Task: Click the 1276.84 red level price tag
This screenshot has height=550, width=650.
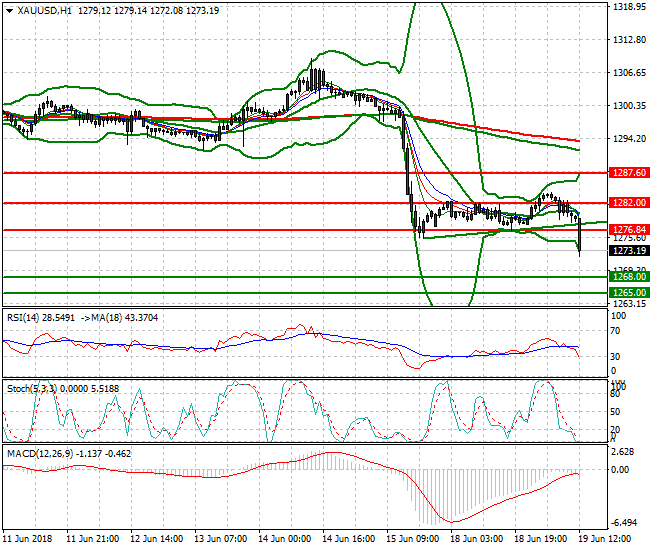Action: pyautogui.click(x=627, y=230)
